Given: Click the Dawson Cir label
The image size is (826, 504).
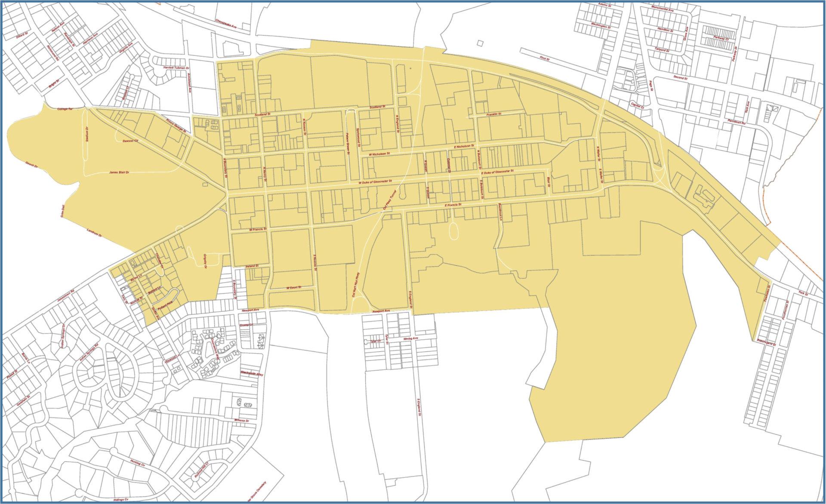Looking at the screenshot, I should coord(131,141).
